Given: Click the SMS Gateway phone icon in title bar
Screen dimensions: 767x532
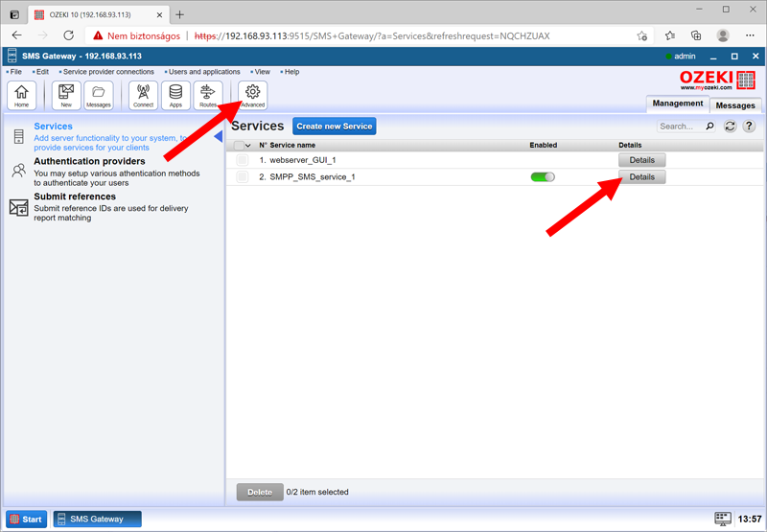Looking at the screenshot, I should 12,56.
